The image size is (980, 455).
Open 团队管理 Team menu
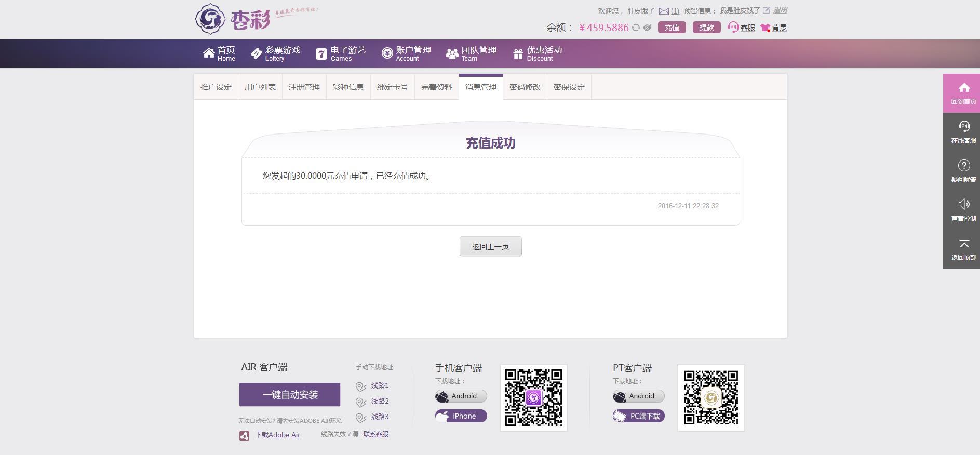click(472, 53)
